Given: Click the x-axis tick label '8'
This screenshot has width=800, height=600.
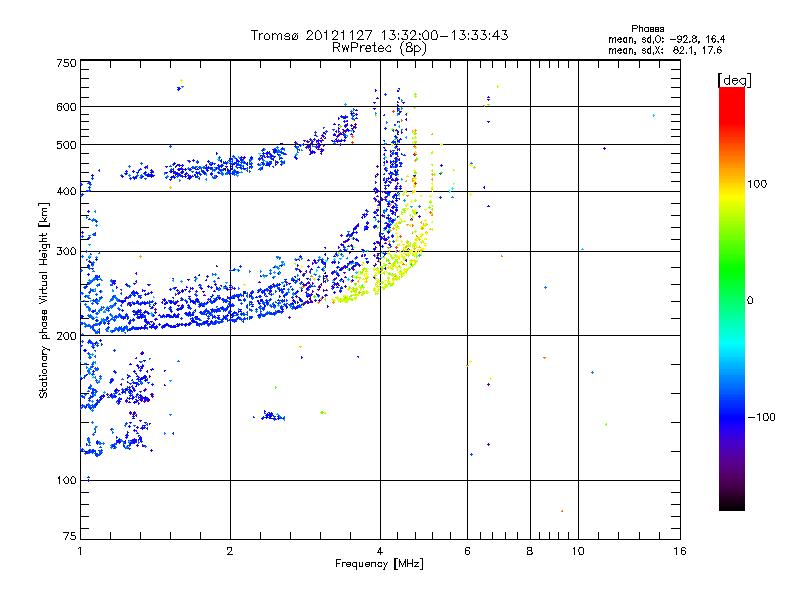Looking at the screenshot, I should pyautogui.click(x=530, y=551).
